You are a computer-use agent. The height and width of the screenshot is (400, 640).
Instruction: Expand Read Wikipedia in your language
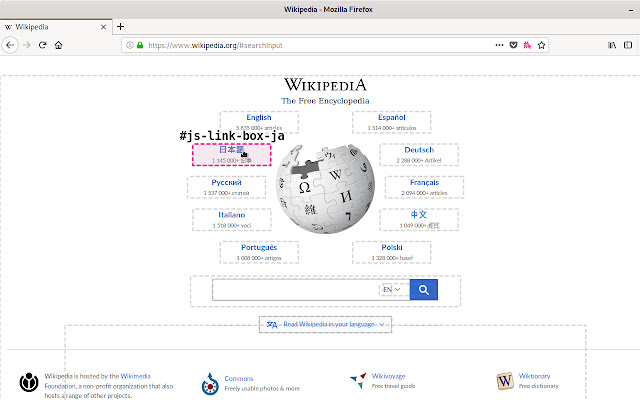(x=325, y=324)
